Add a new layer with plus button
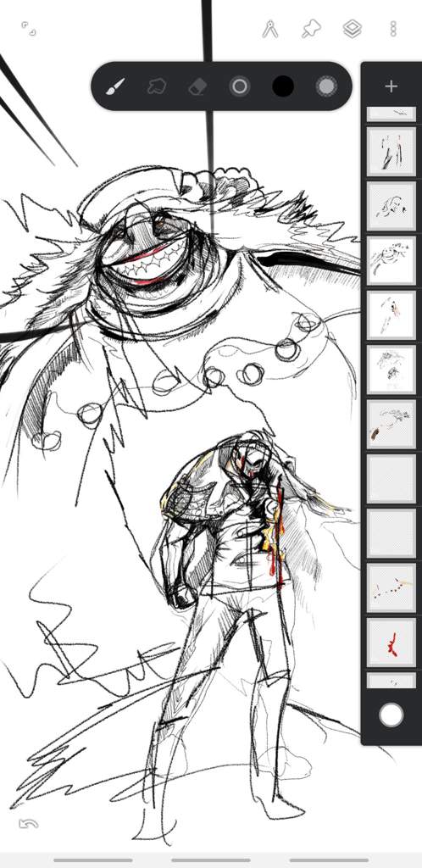Image resolution: width=422 pixels, height=868 pixels. 391,86
